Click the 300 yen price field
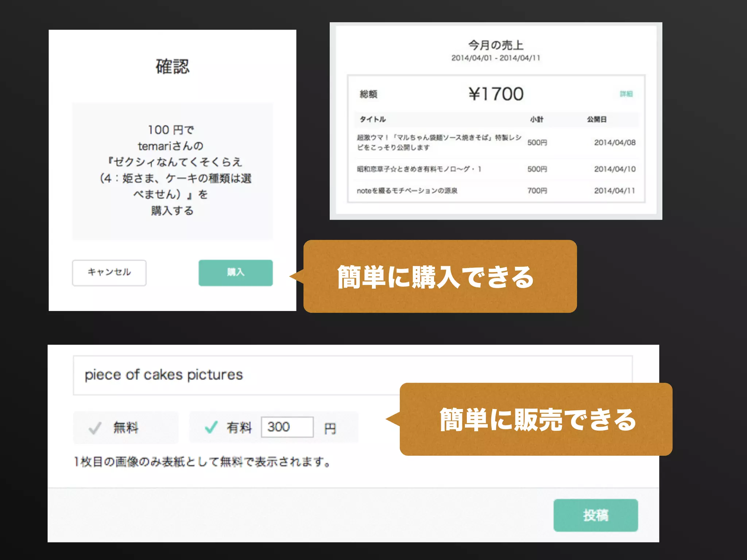The height and width of the screenshot is (560, 747). tap(287, 427)
